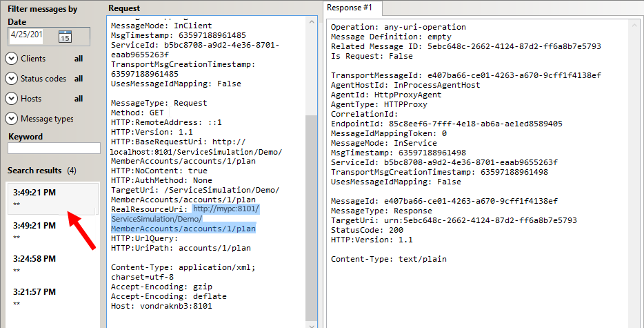Expand the Hosts filter chevron
The width and height of the screenshot is (644, 328).
click(12, 99)
